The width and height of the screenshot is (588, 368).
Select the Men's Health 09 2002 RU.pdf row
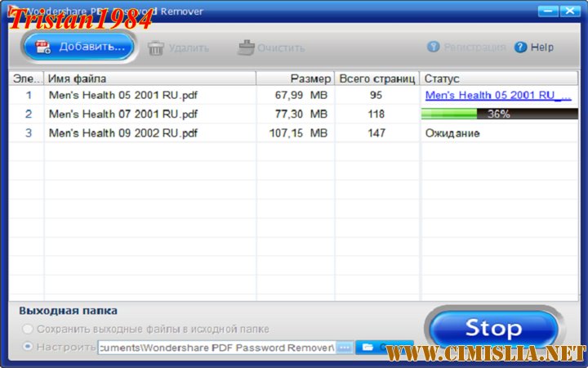[x=122, y=133]
